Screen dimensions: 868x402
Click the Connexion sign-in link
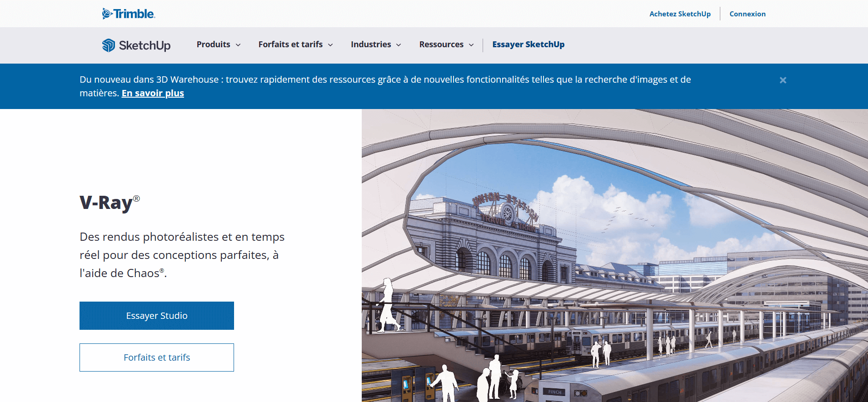pyautogui.click(x=747, y=14)
